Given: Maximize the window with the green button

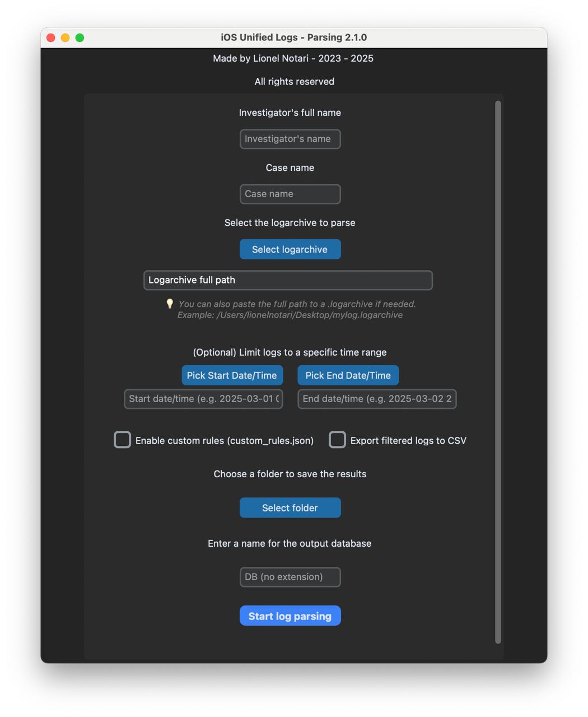Looking at the screenshot, I should pyautogui.click(x=80, y=38).
